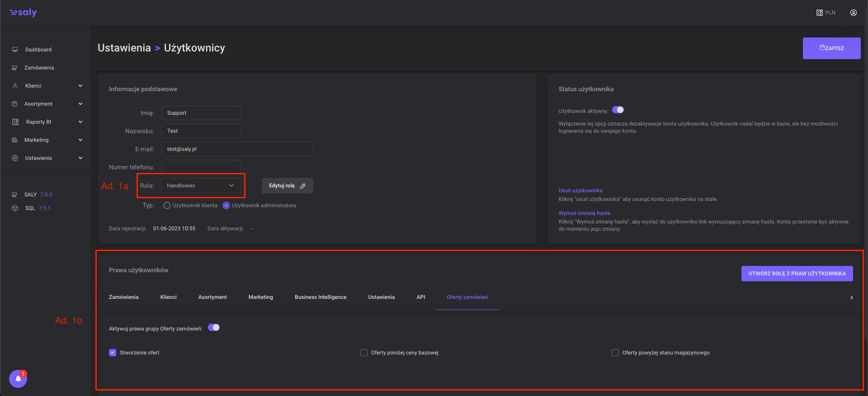Click the PLN currency icon
Screen dimensions: 868x396
819,13
